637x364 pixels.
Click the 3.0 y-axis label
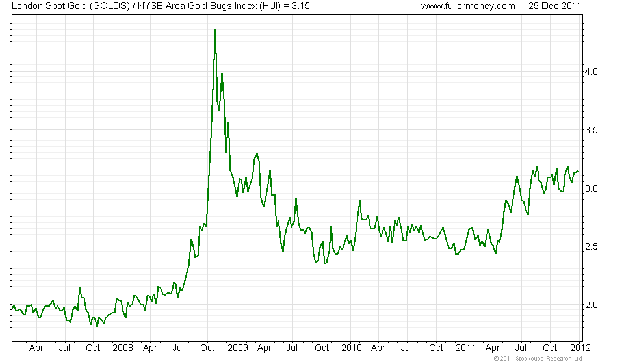tap(591, 188)
